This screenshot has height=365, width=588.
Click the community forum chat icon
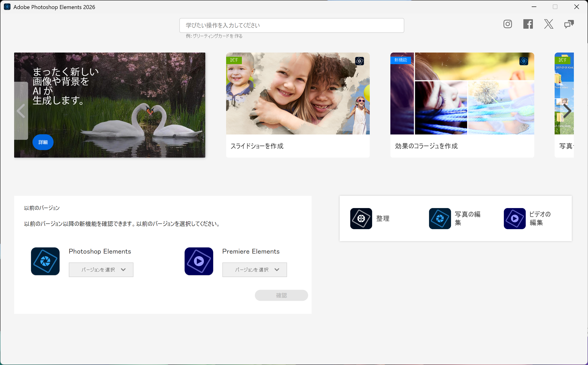coord(569,24)
